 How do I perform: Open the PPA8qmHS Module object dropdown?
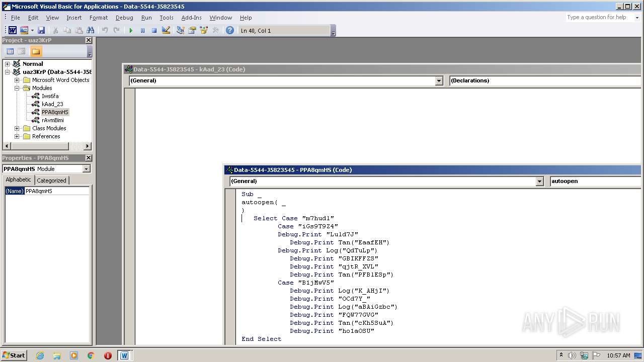(86, 169)
